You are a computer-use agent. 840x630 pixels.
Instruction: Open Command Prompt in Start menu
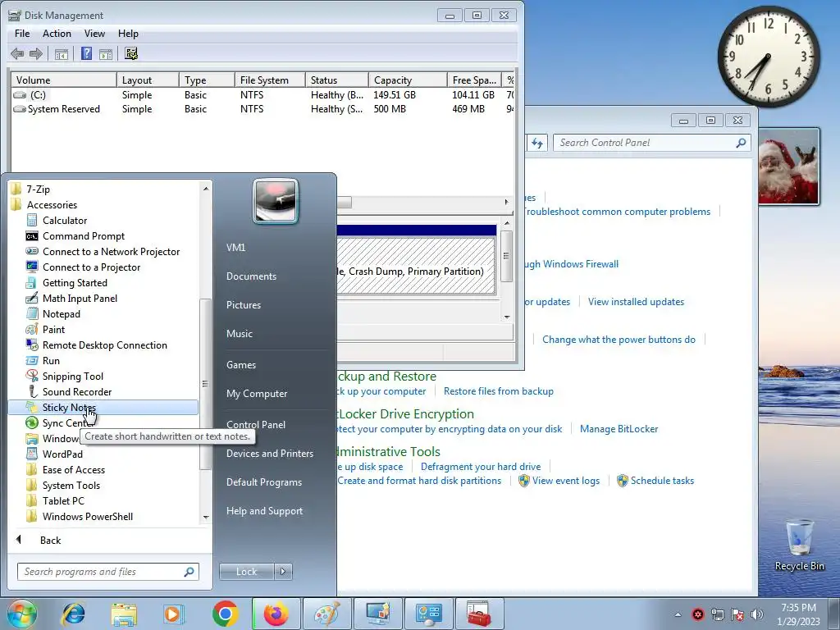(x=84, y=235)
